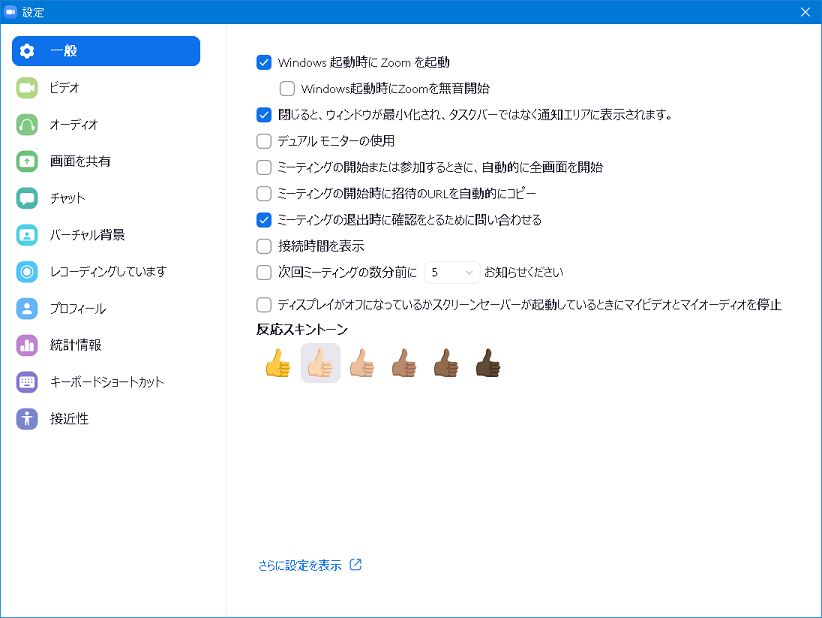This screenshot has width=822, height=618.
Task: Open the reminder minutes dropdown showing 5
Action: click(452, 273)
